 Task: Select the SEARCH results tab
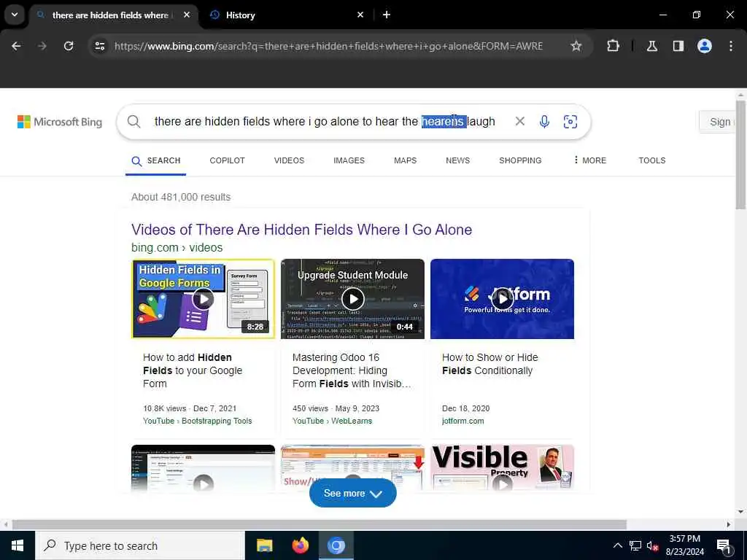[x=156, y=161]
